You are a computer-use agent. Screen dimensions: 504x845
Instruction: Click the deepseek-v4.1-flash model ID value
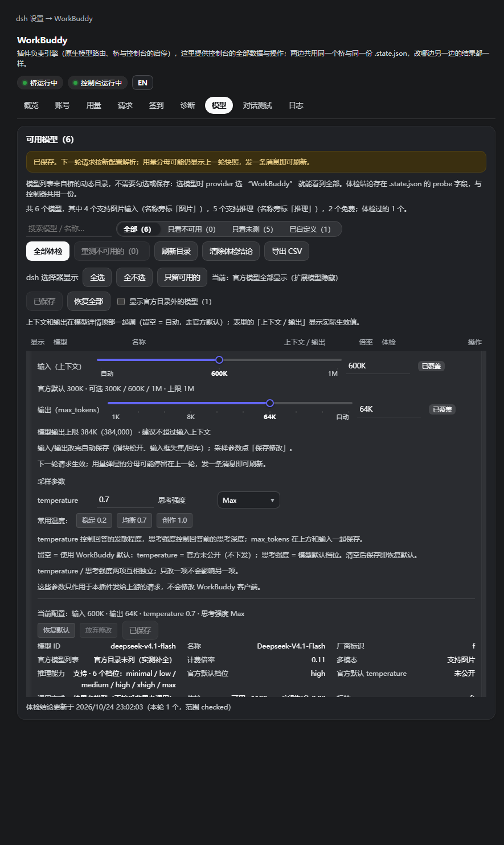pyautogui.click(x=143, y=646)
